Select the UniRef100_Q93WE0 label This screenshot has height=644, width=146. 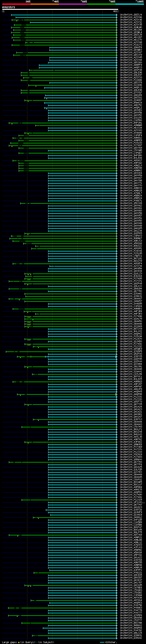[131, 50]
